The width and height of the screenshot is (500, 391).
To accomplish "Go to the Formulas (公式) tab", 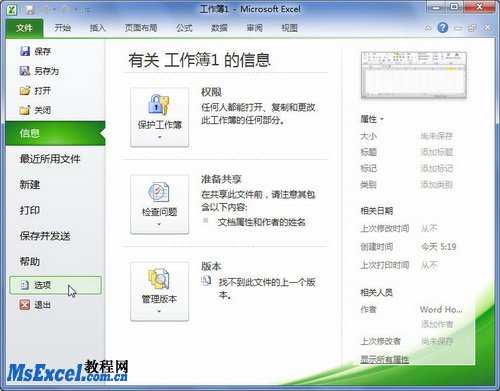I will 184,28.
